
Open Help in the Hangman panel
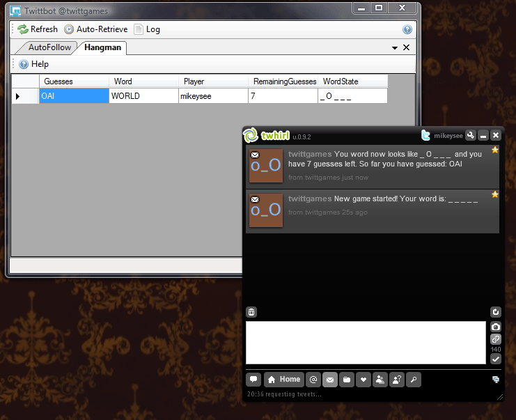pyautogui.click(x=33, y=64)
